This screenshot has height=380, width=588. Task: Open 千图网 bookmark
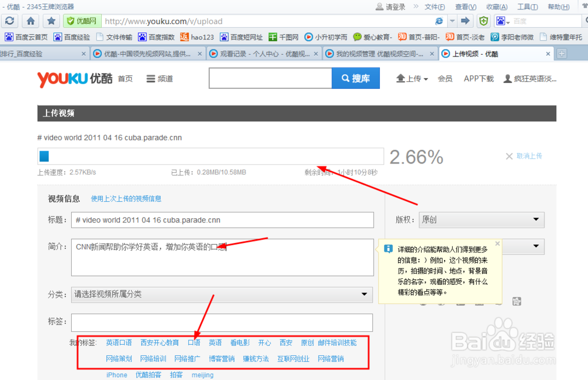[x=283, y=36]
